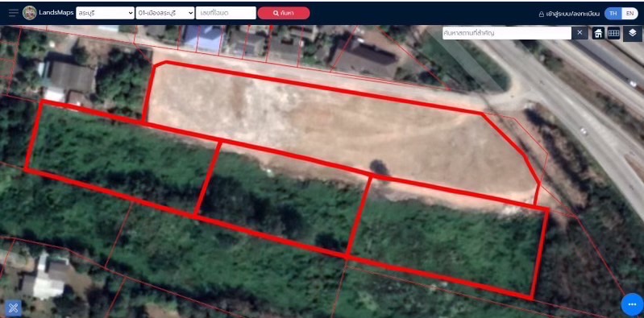The image size is (644, 318).
Task: Click the LandsMaps title text
Action: 56,13
